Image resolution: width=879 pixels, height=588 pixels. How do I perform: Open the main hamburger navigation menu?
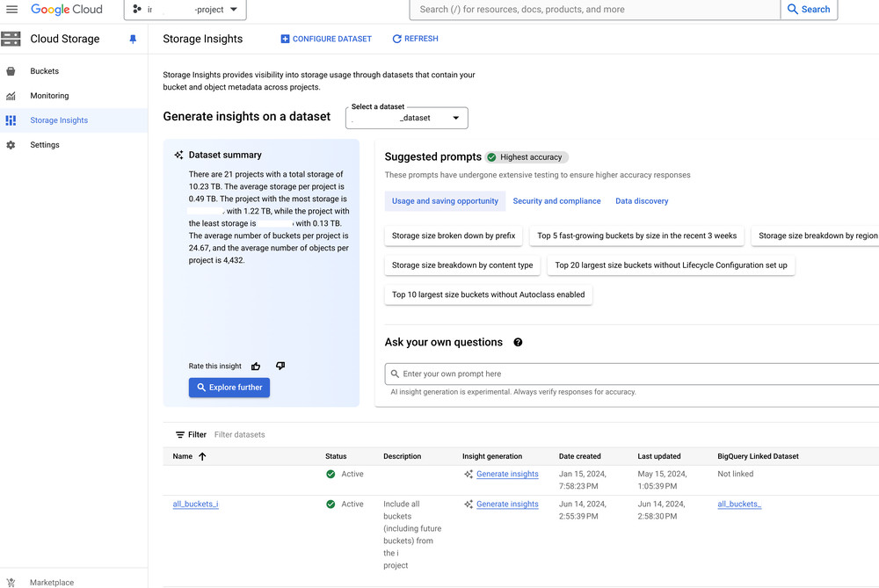click(x=12, y=10)
